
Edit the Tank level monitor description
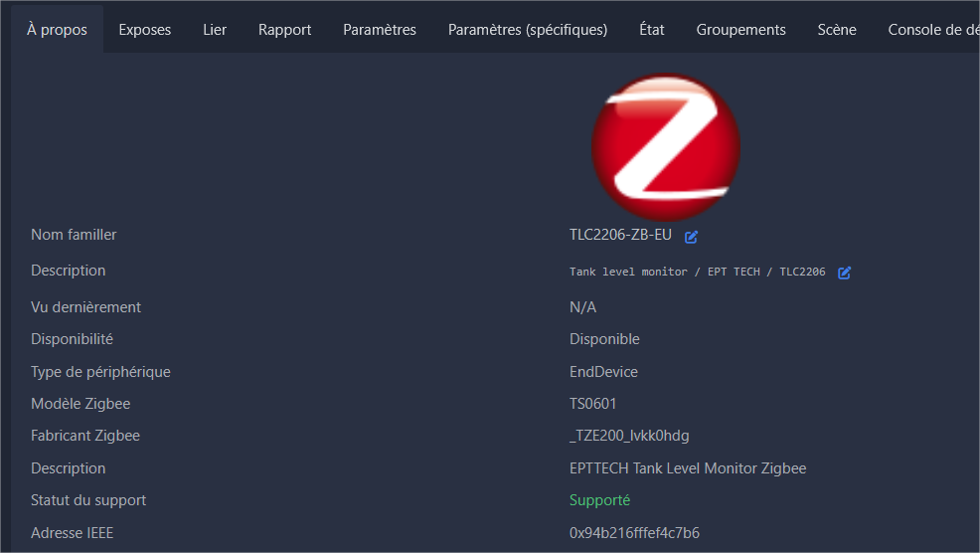coord(845,273)
